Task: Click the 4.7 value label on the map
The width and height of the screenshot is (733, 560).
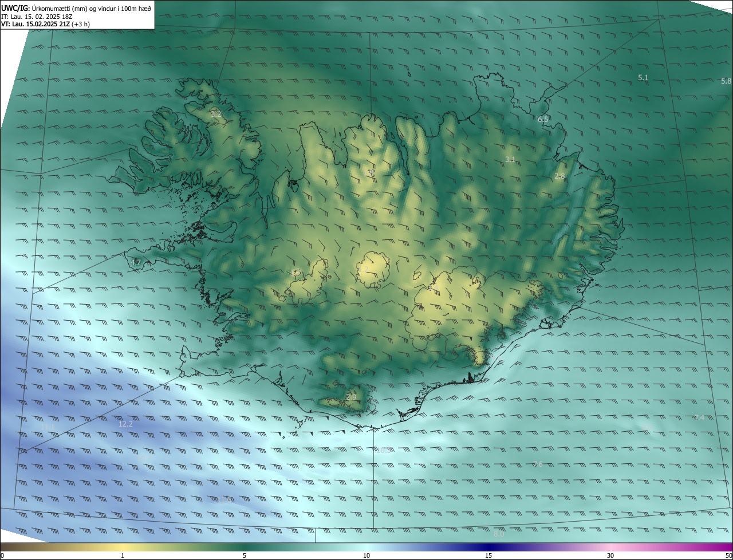Action: click(x=136, y=263)
